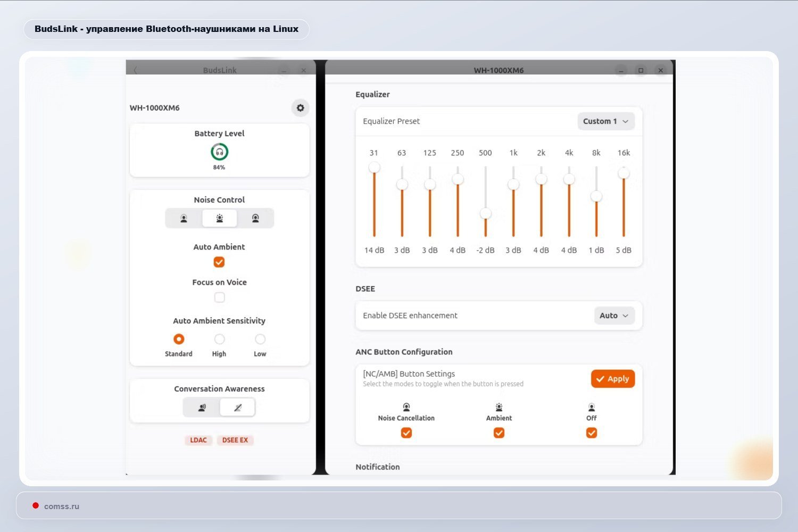Screen dimensions: 798x532
Task: Click the LDAC codec badge
Action: (x=198, y=440)
